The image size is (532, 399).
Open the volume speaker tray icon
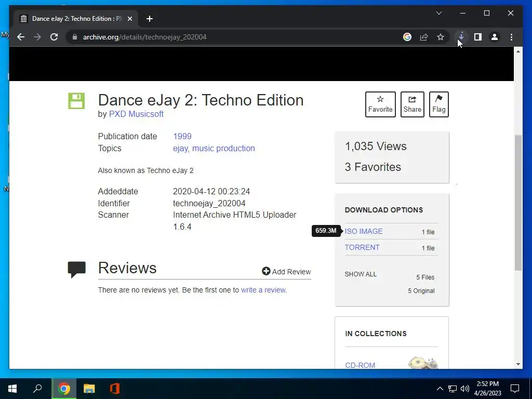point(465,389)
